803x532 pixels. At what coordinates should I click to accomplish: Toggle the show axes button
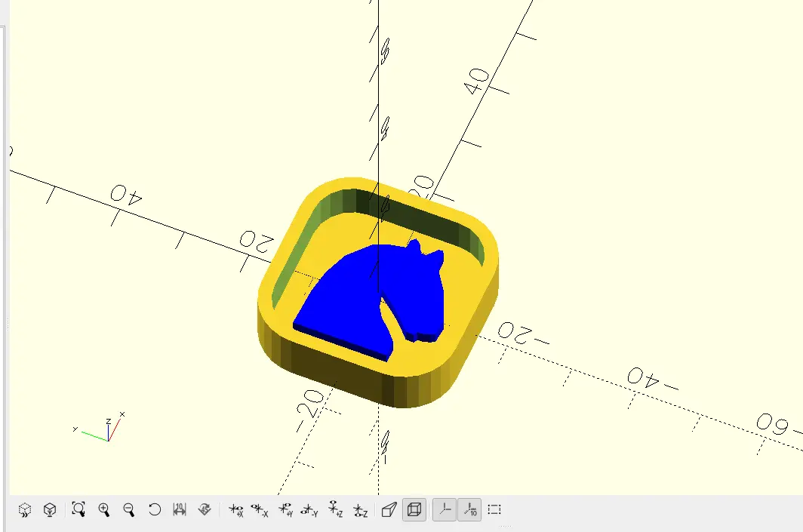click(x=445, y=509)
